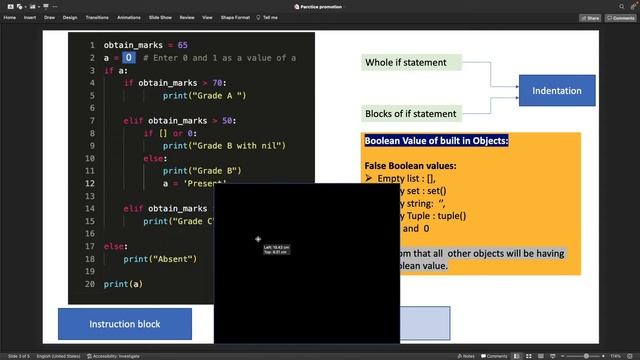Click the AutoSave icon in quick access toolbar

[x=10, y=7]
